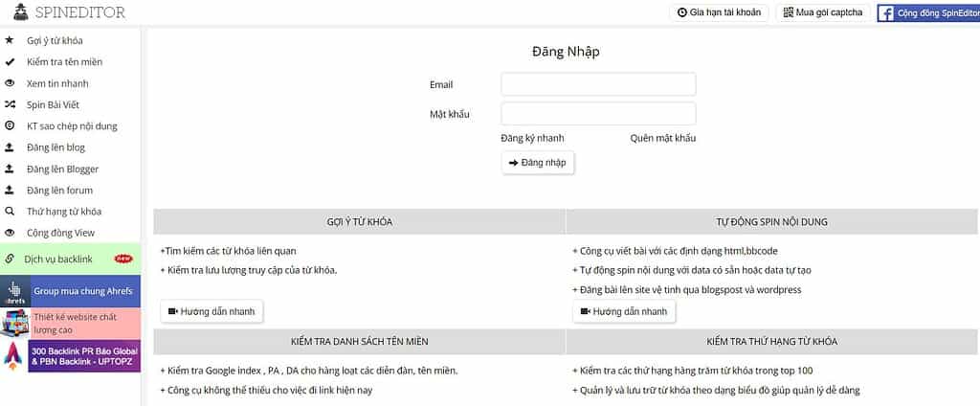980x406 pixels.
Task: Click the KIỂM TRA THỨ HẠNG TỪ KHÓA header
Action: 772,342
